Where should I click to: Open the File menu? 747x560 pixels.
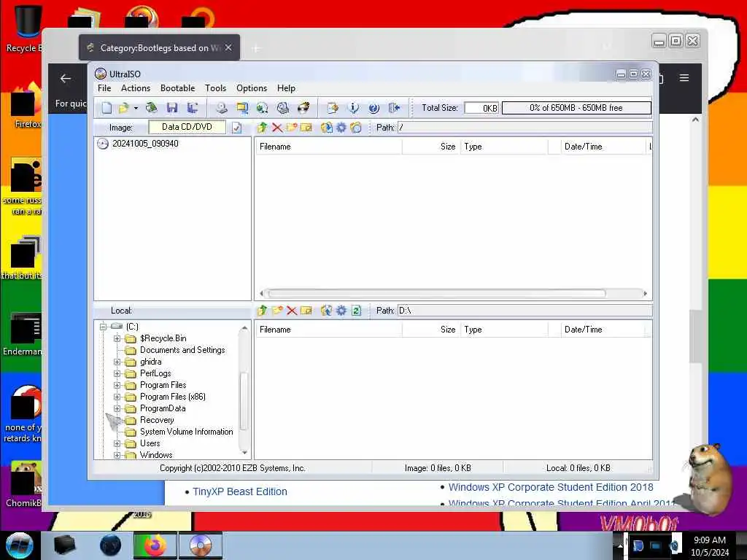[x=104, y=88]
